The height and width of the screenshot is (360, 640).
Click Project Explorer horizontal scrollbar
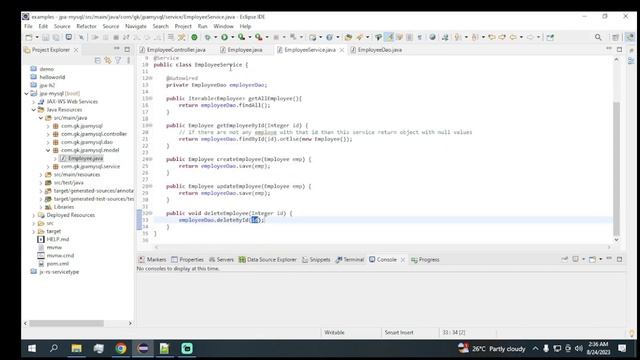click(67, 323)
